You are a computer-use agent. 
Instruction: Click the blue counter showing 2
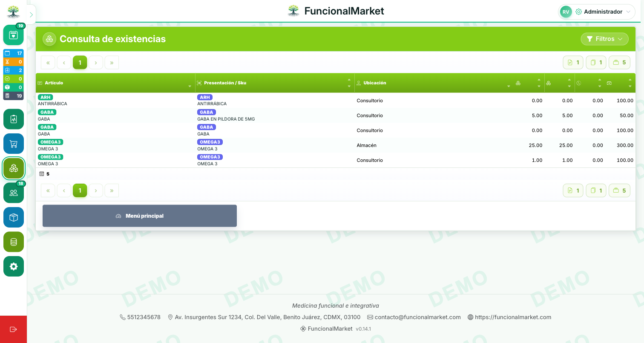pyautogui.click(x=14, y=70)
